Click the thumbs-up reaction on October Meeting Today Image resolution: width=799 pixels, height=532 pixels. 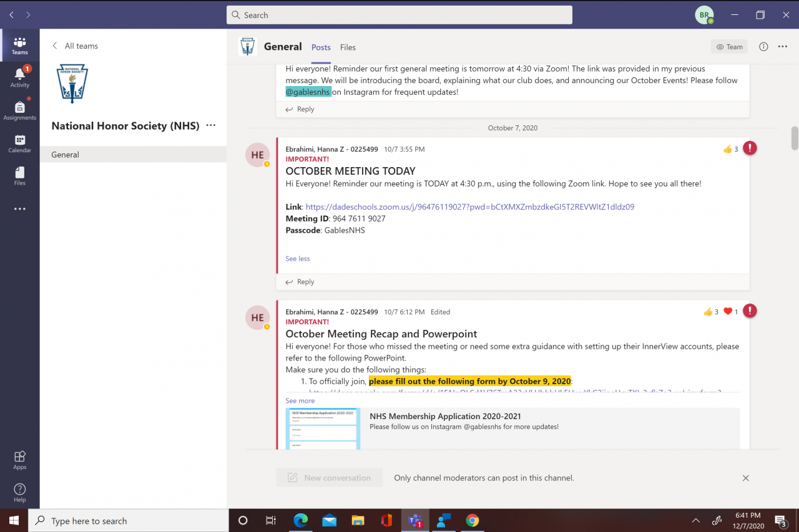click(x=727, y=149)
